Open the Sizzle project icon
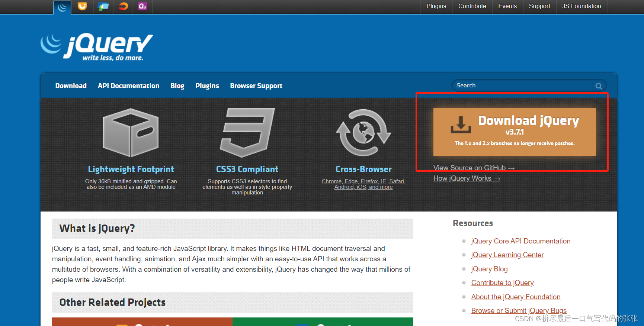Screen dimensions: 644x326 pyautogui.click(x=123, y=6)
